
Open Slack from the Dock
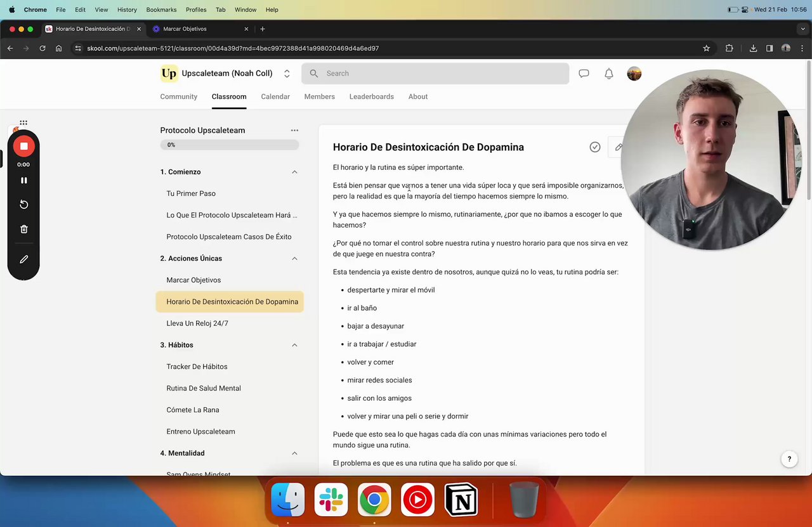pos(331,500)
